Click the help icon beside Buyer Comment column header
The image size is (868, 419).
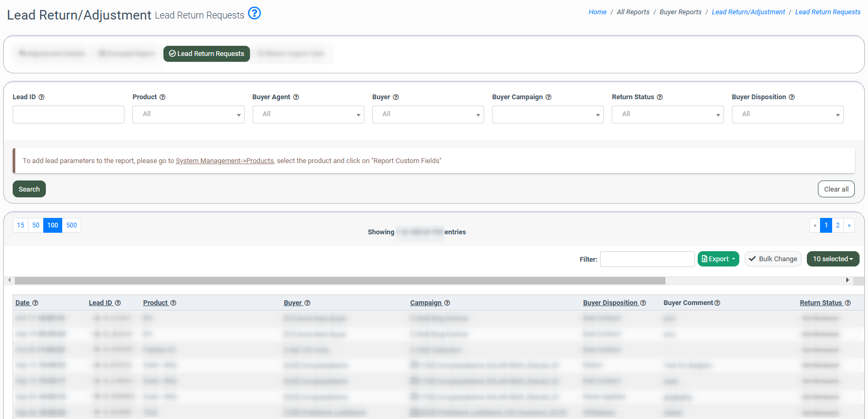(x=717, y=303)
